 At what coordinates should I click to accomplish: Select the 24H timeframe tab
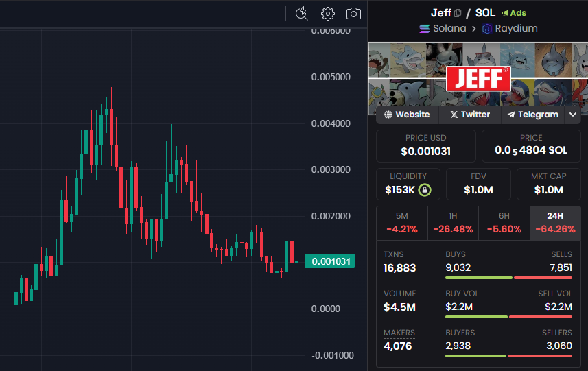(555, 223)
